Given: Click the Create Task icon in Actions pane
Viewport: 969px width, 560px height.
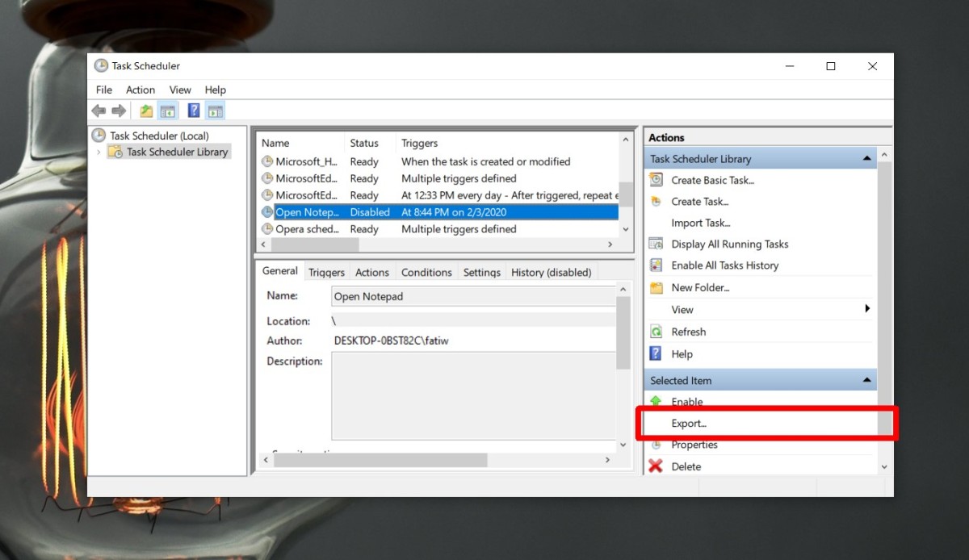Looking at the screenshot, I should (x=655, y=202).
